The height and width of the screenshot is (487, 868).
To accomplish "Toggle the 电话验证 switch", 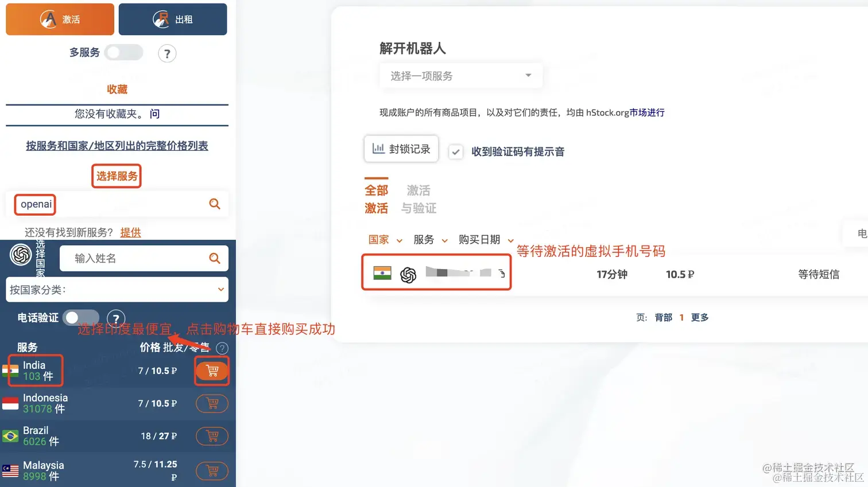I will (x=81, y=317).
